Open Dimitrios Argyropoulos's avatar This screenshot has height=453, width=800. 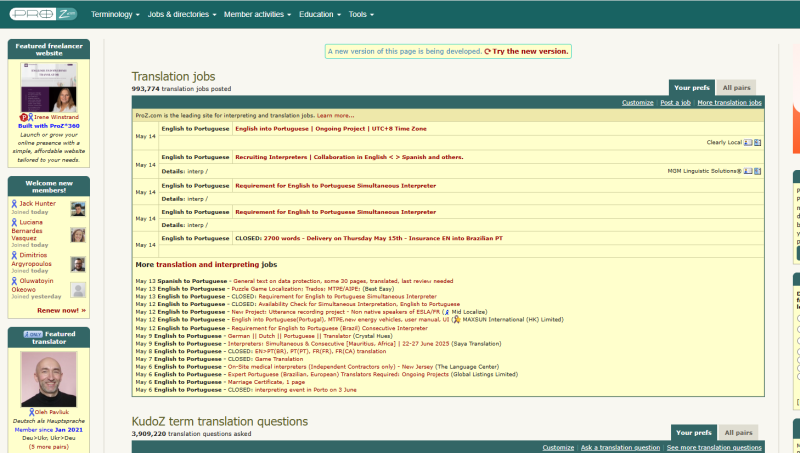coord(78,264)
